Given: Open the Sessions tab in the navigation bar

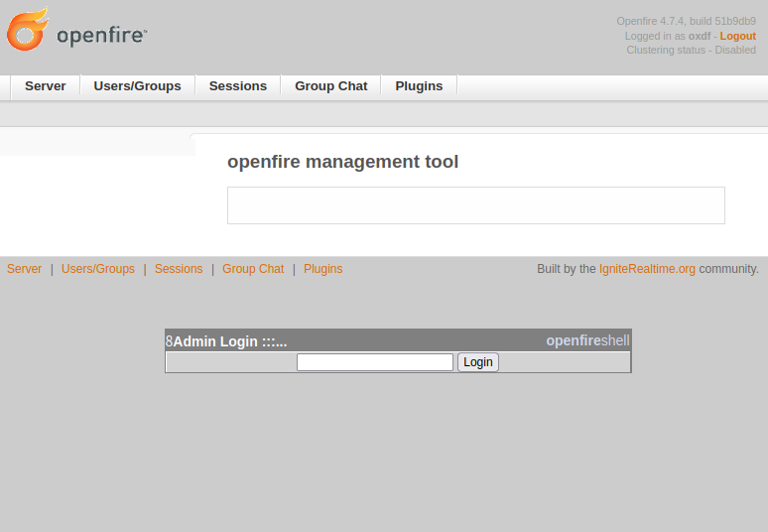Looking at the screenshot, I should 237,86.
